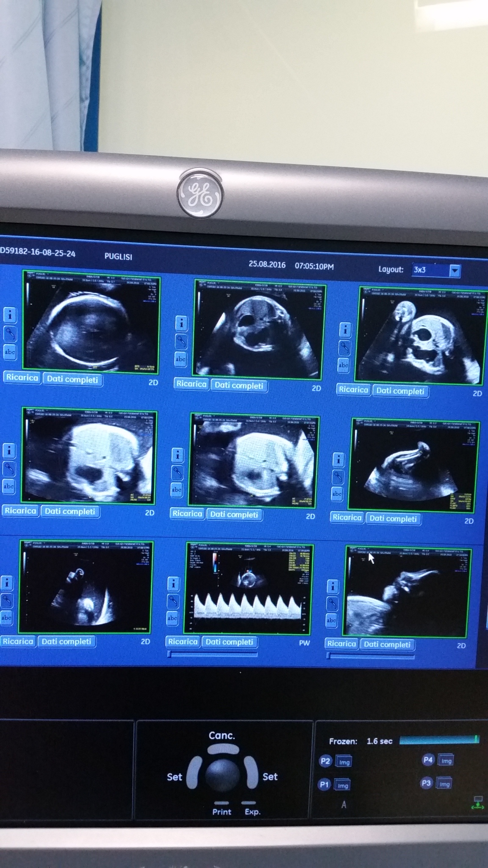The height and width of the screenshot is (868, 488).
Task: Click the date 25.08.2016 in header
Action: click(267, 264)
